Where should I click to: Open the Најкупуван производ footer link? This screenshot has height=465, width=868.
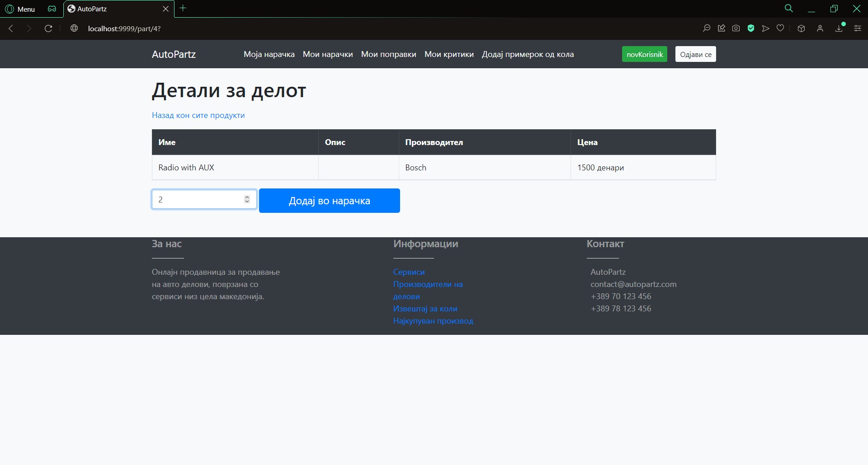pyautogui.click(x=433, y=321)
